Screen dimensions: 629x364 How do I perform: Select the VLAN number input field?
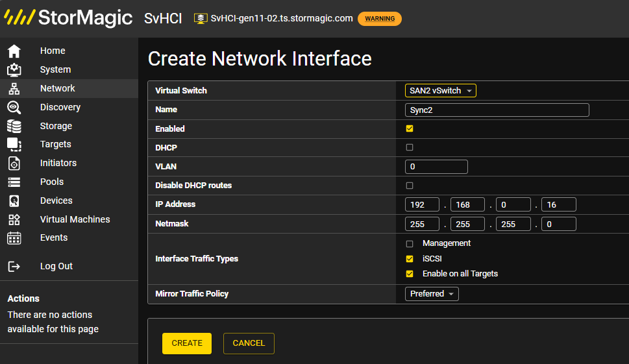pos(436,167)
